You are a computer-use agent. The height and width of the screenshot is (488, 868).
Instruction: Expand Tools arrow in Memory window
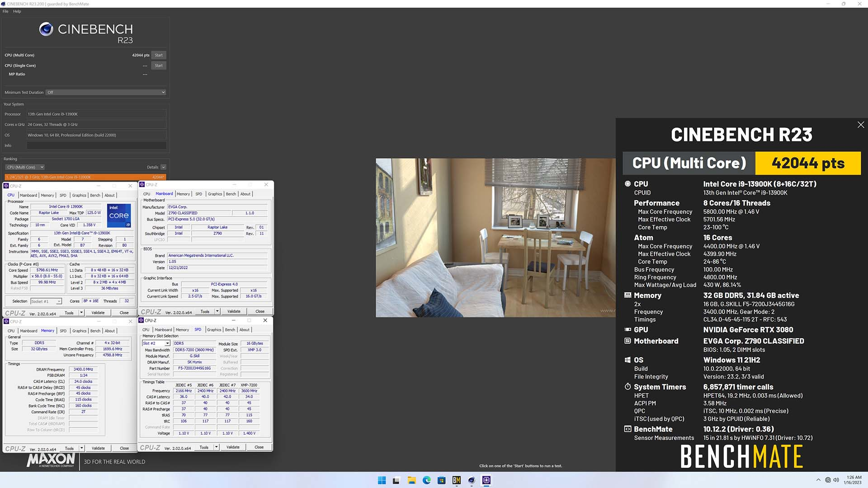[x=82, y=448]
